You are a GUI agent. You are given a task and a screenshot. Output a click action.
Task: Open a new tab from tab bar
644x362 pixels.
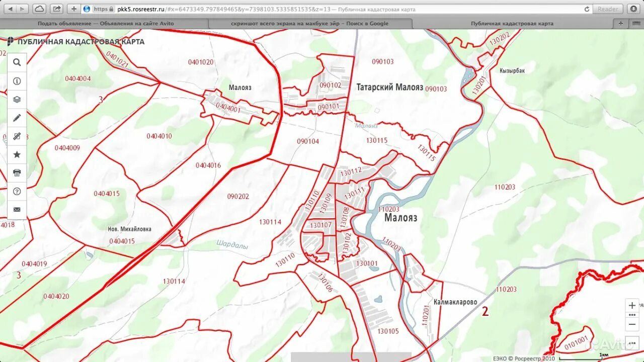pyautogui.click(x=621, y=23)
